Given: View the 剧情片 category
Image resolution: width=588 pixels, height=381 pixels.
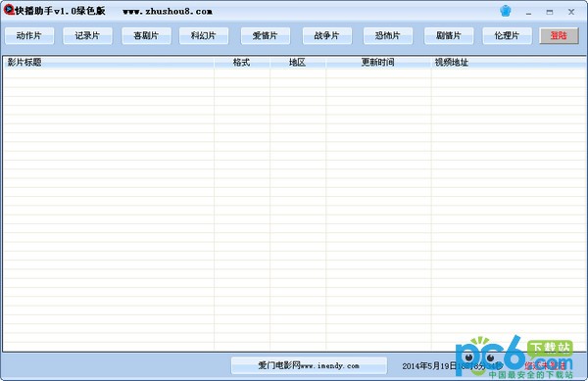Looking at the screenshot, I should pyautogui.click(x=449, y=36).
